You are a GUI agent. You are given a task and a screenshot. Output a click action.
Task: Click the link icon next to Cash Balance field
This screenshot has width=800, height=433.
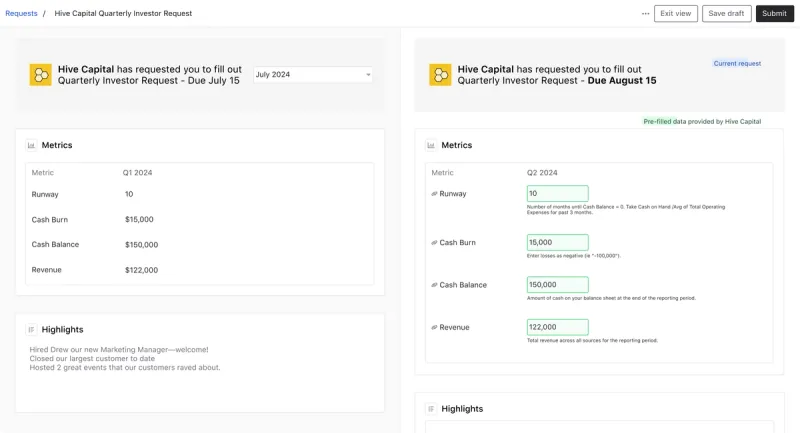pyautogui.click(x=434, y=285)
